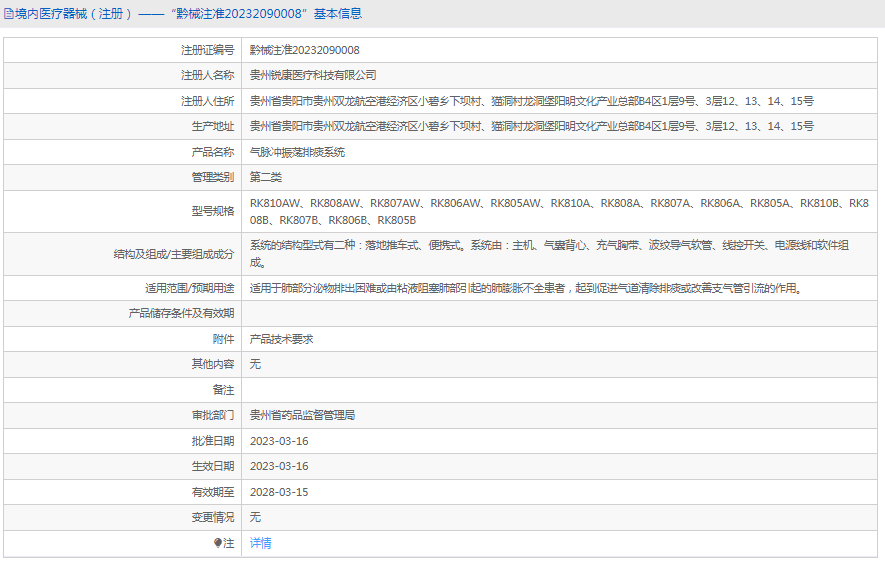
Task: Click the 附件 label
Action: tap(224, 339)
